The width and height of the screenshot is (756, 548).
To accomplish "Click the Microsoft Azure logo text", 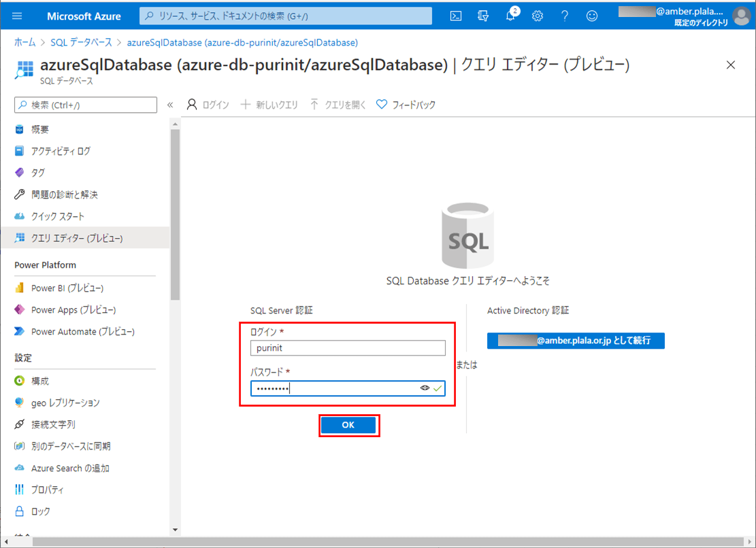I will point(84,16).
